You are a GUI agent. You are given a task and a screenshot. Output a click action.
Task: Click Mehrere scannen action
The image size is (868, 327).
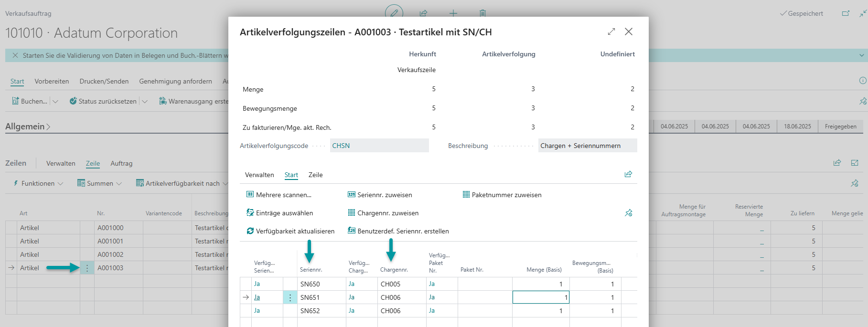[x=279, y=195]
